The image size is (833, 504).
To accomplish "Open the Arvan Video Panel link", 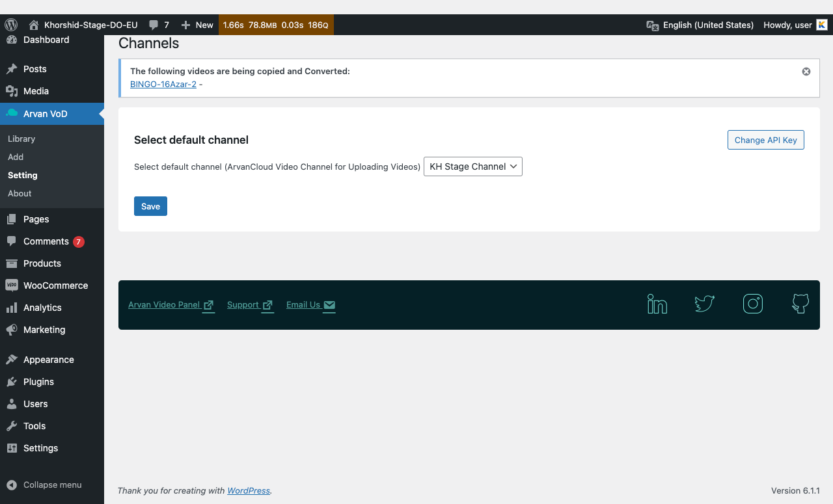I will (171, 305).
